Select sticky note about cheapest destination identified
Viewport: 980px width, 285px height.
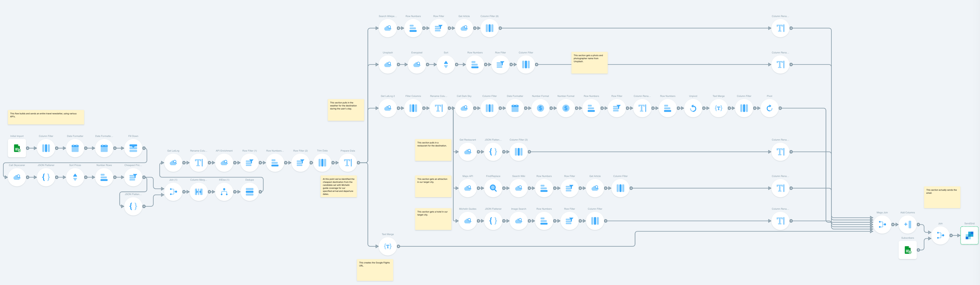[339, 186]
